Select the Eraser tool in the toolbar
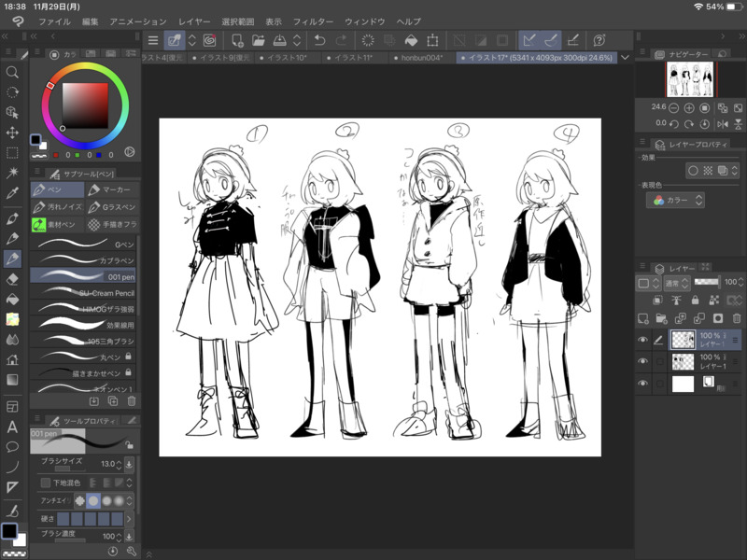Screen dimensions: 747x560 coord(12,278)
